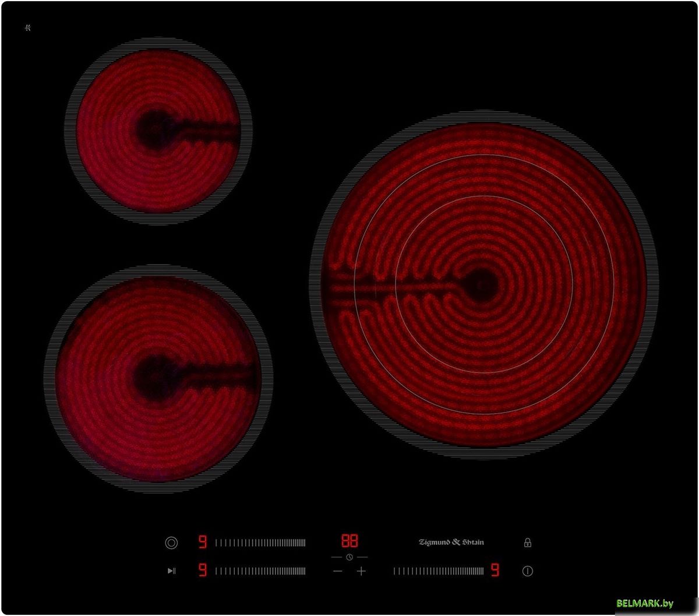Tap the upper left power level slider
Viewport: 699px width, 616px height.
tap(260, 543)
